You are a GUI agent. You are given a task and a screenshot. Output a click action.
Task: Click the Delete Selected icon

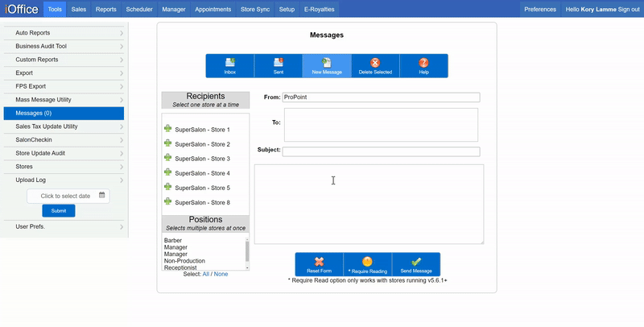click(x=375, y=63)
